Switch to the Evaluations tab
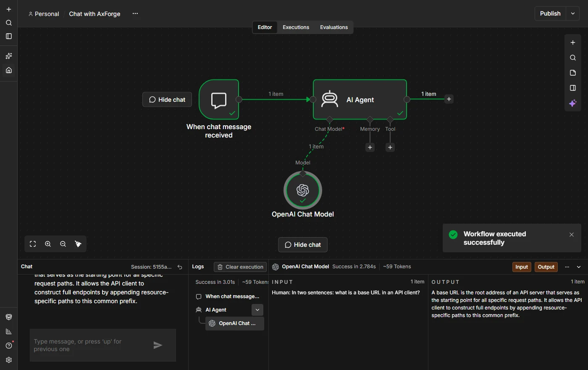The width and height of the screenshot is (588, 370). click(x=334, y=27)
